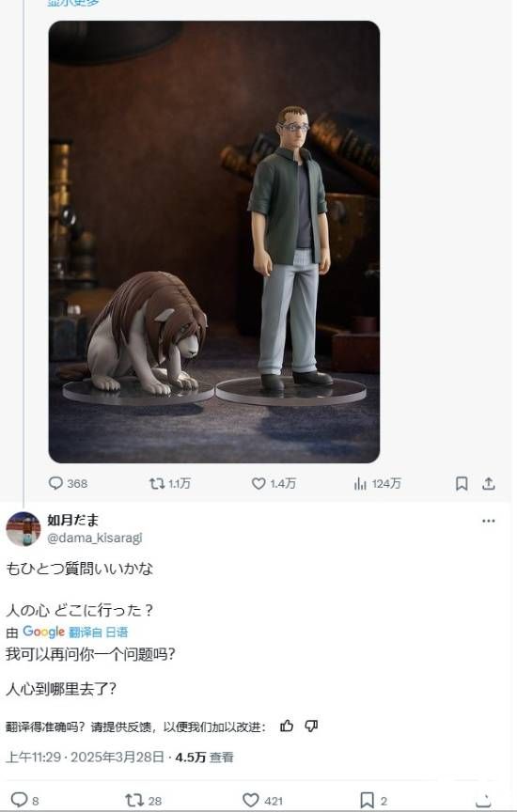Screen dimensions: 517x812
Task: Like the tweet with 421 likes
Action: pos(251,801)
